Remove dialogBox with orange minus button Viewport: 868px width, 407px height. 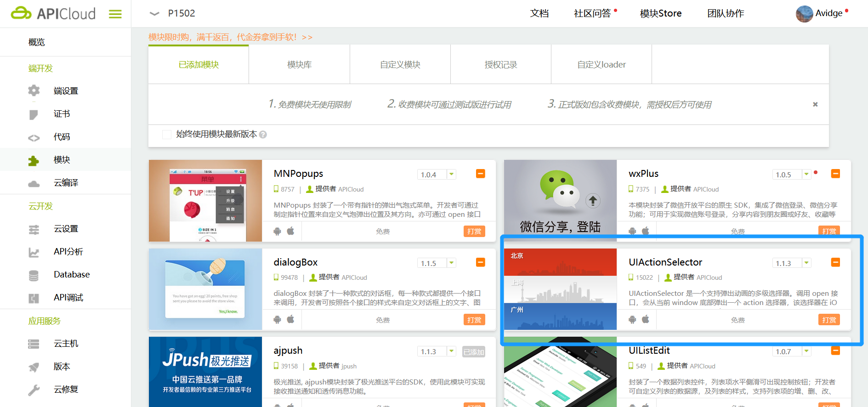(480, 262)
